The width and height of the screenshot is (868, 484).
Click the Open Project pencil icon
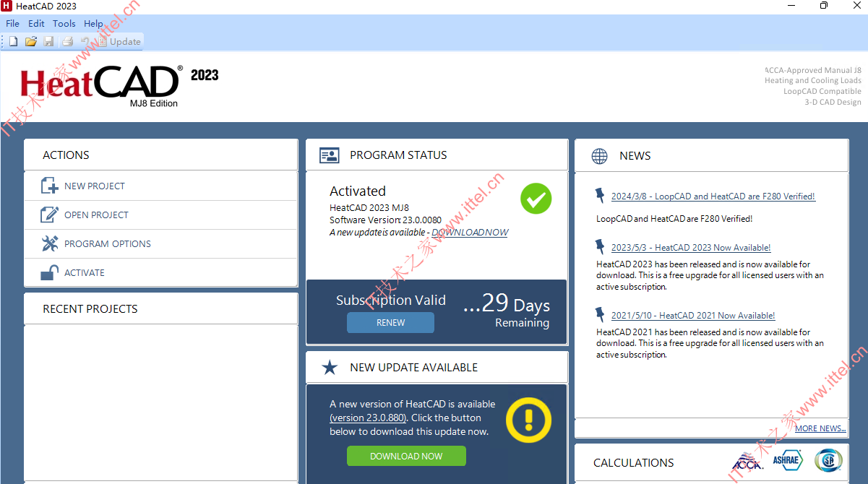coord(50,215)
